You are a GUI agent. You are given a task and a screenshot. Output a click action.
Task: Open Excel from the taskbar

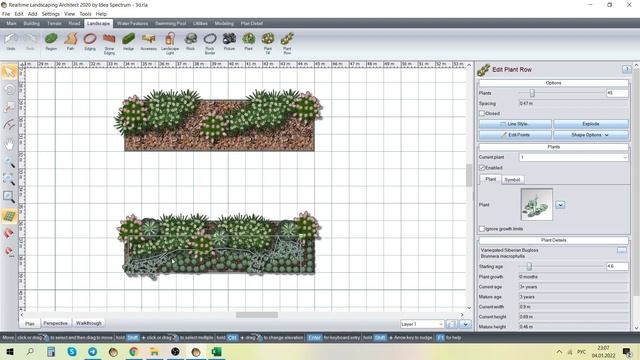[x=217, y=351]
